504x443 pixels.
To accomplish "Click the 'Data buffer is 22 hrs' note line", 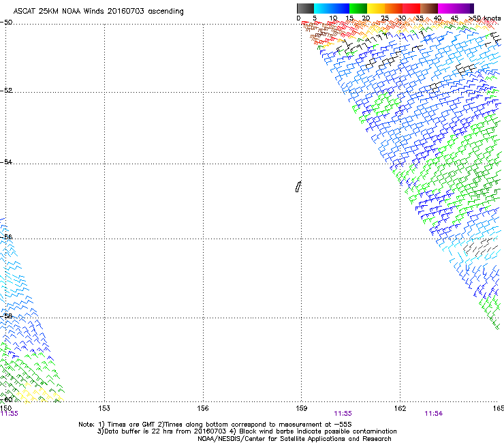I will click(247, 431).
